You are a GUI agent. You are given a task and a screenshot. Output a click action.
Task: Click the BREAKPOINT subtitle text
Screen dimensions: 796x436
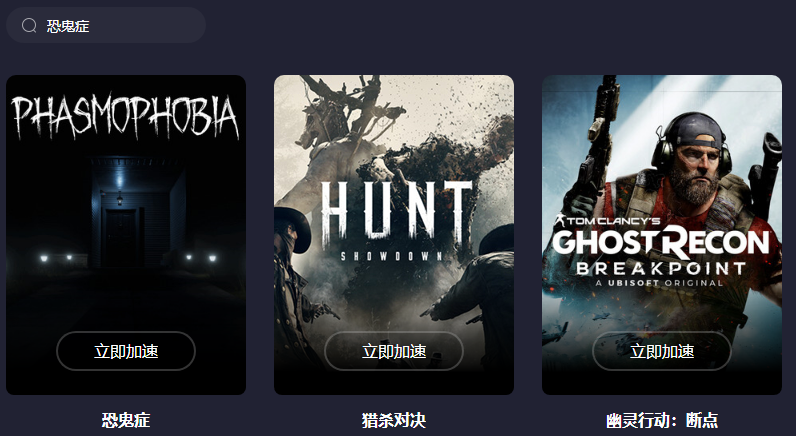click(x=661, y=269)
